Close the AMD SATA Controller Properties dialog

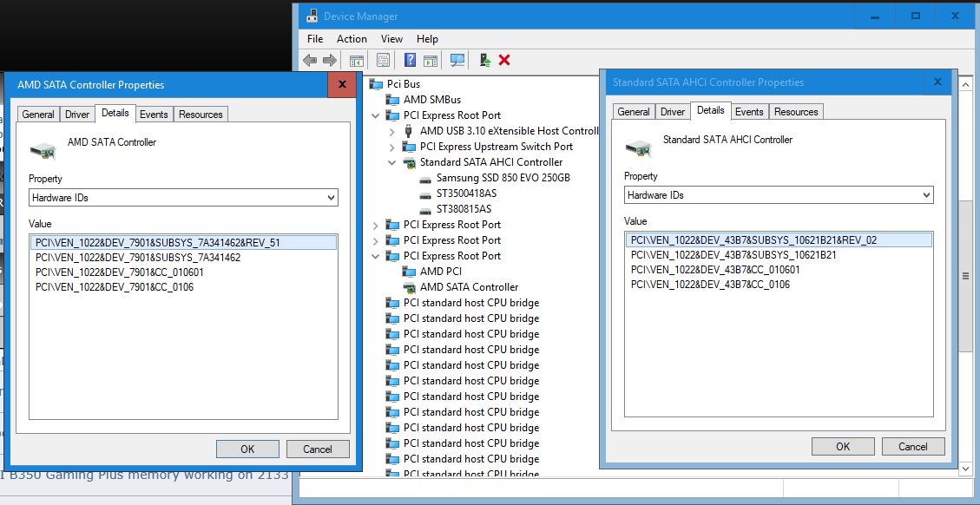(342, 85)
